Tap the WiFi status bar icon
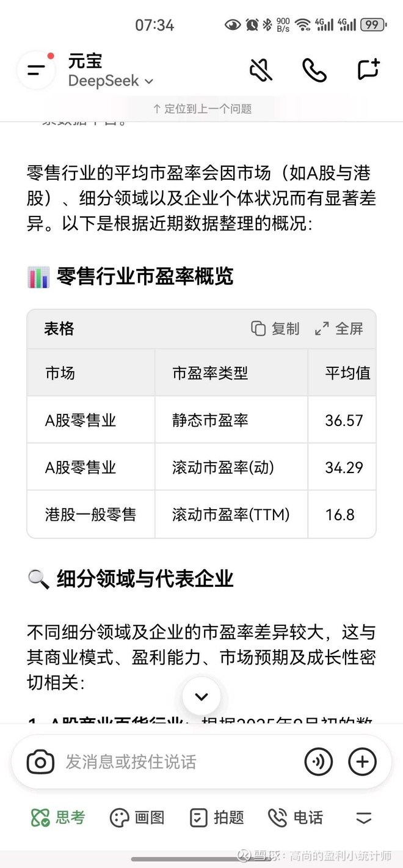Viewport: 403px width, 868px height. point(302,25)
